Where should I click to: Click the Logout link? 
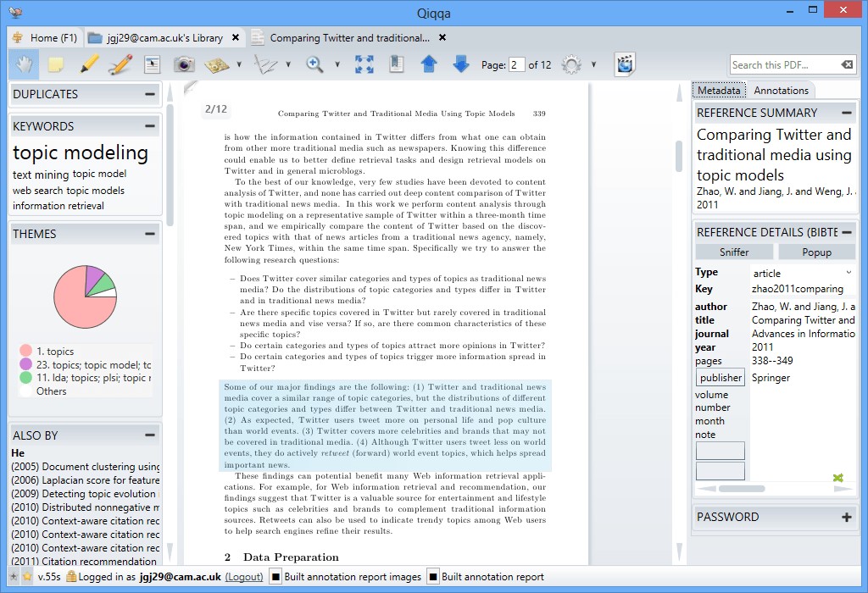point(244,577)
